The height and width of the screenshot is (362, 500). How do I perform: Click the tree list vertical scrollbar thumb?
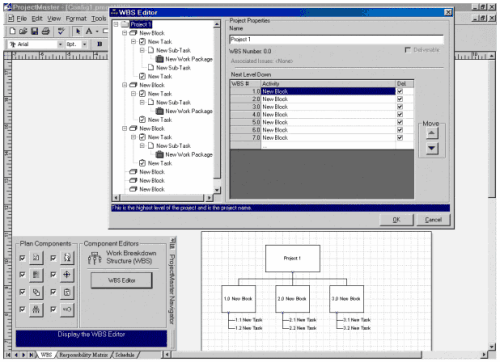(217, 104)
